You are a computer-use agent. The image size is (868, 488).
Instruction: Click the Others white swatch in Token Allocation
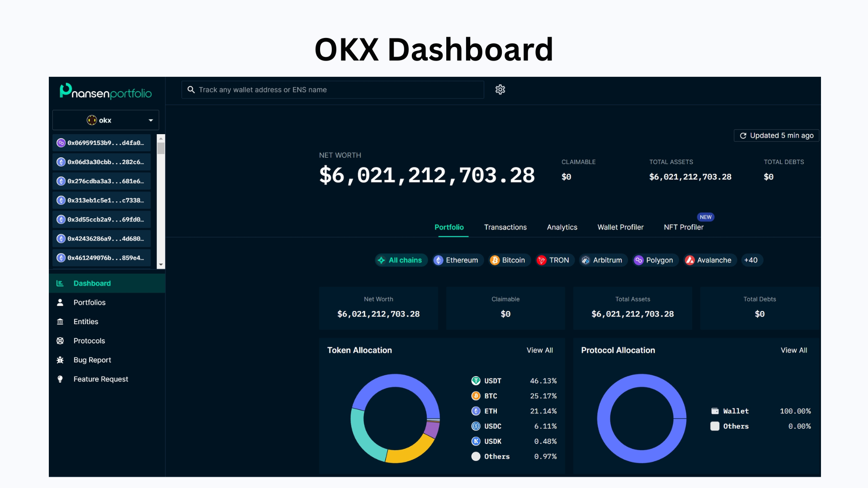point(476,456)
